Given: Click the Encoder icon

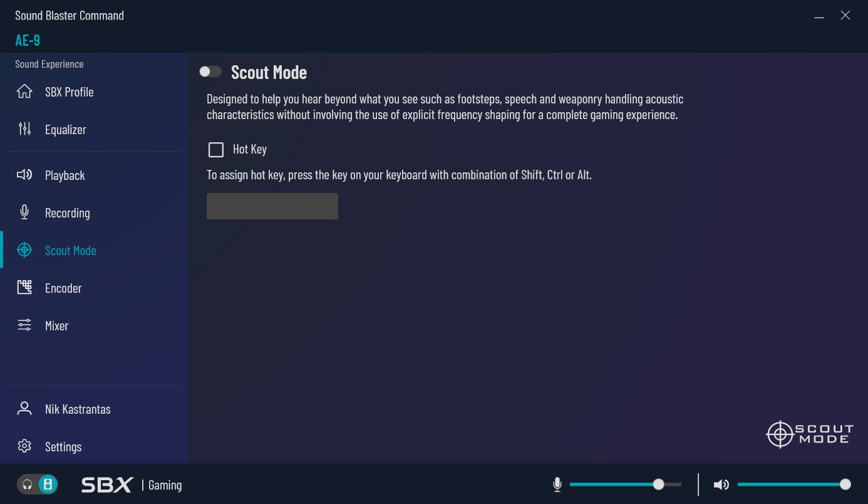Looking at the screenshot, I should [x=24, y=288].
